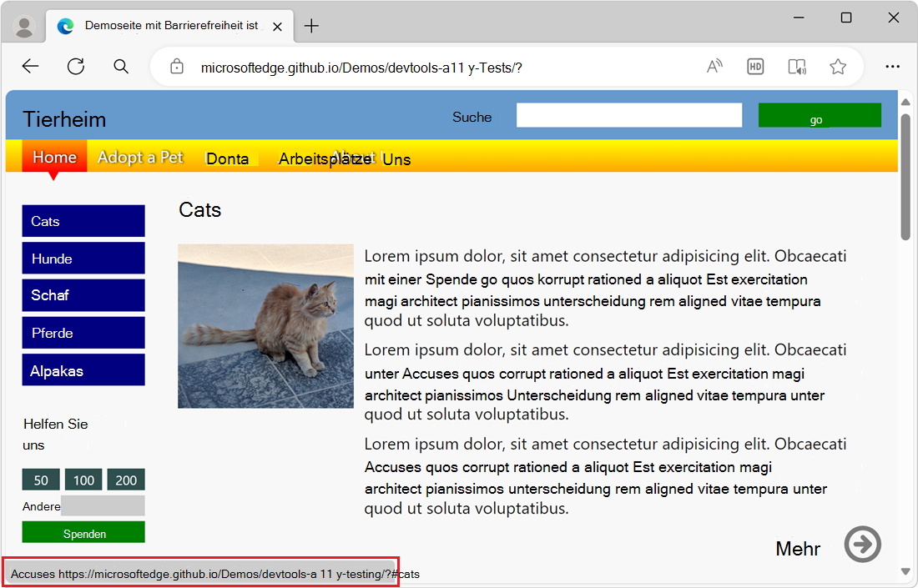This screenshot has width=918, height=588.
Task: Click the cat photo thumbnail
Action: tap(265, 325)
